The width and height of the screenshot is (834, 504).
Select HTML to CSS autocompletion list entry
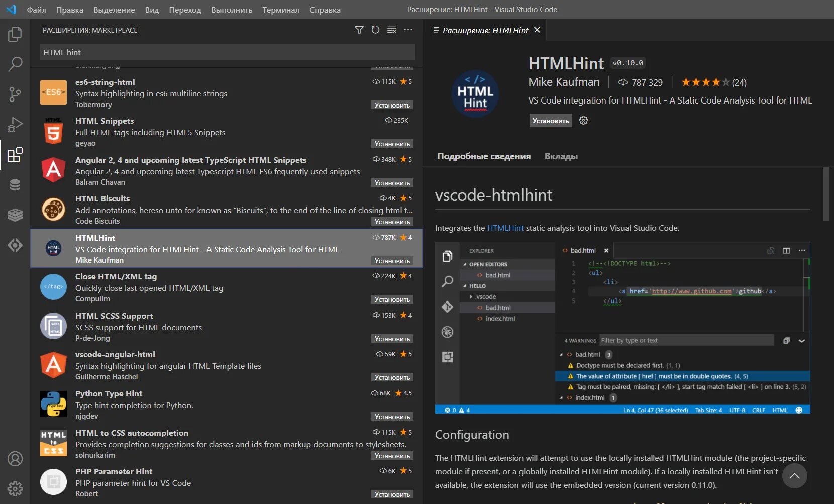coord(226,444)
